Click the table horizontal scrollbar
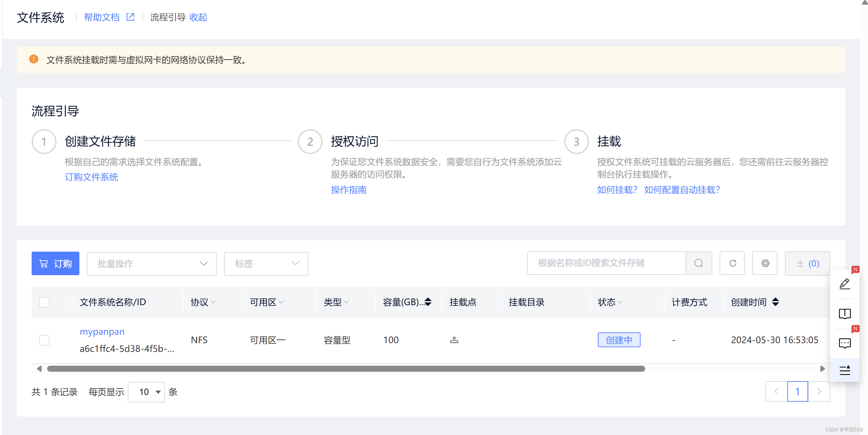This screenshot has height=435, width=868. tap(346, 369)
